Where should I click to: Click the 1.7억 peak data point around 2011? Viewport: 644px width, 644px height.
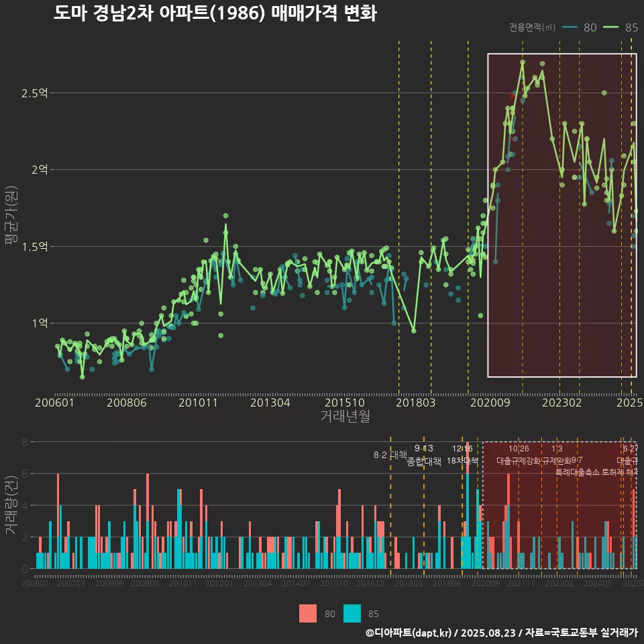click(x=225, y=215)
